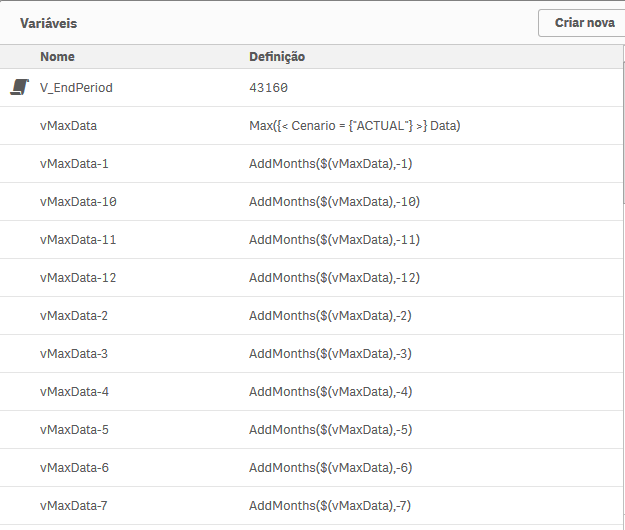625x530 pixels.
Task: Open the vMaxData variable
Action: (68, 126)
